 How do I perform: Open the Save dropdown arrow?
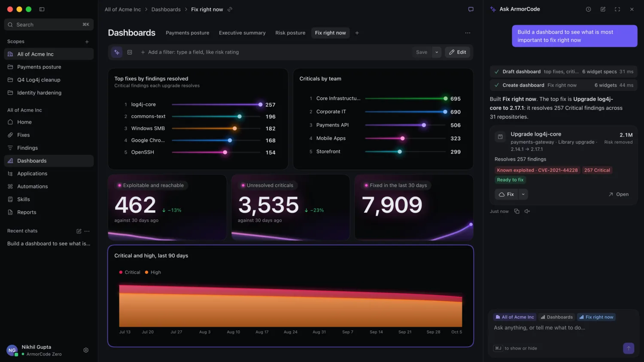pyautogui.click(x=437, y=52)
